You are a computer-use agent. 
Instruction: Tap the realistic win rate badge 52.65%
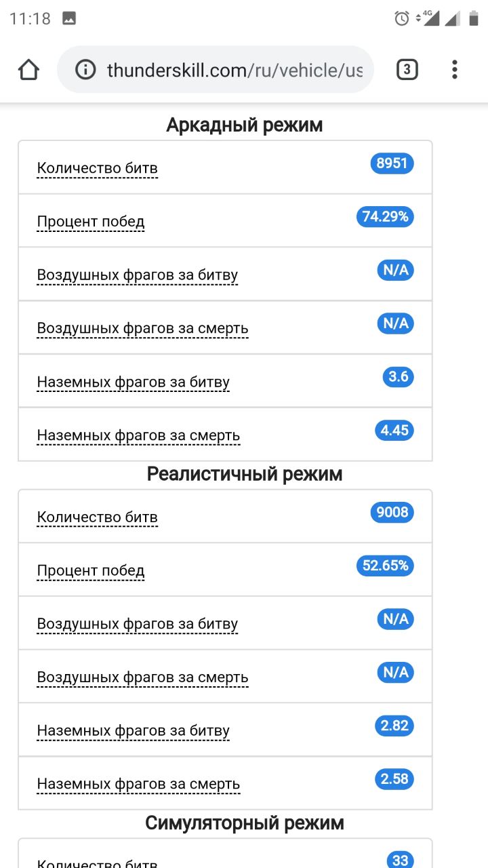[x=385, y=566]
